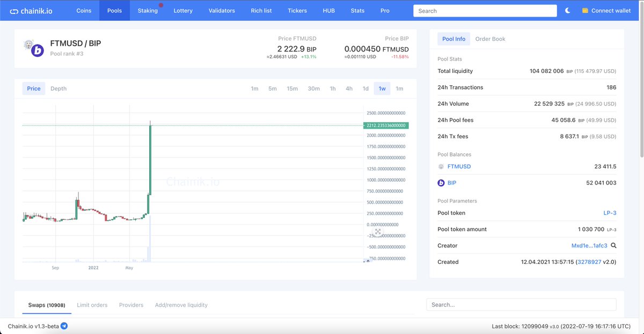
Task: Set chart interval to 1m month
Action: (399, 88)
